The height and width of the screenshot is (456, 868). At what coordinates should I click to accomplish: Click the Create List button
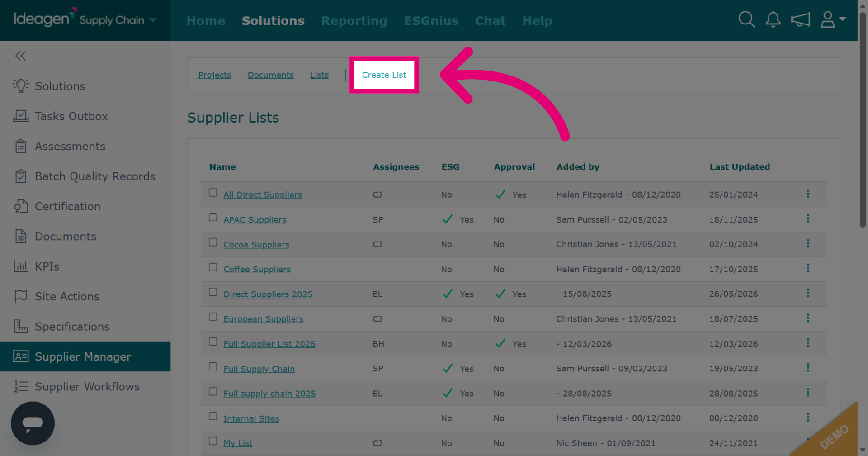pos(384,75)
